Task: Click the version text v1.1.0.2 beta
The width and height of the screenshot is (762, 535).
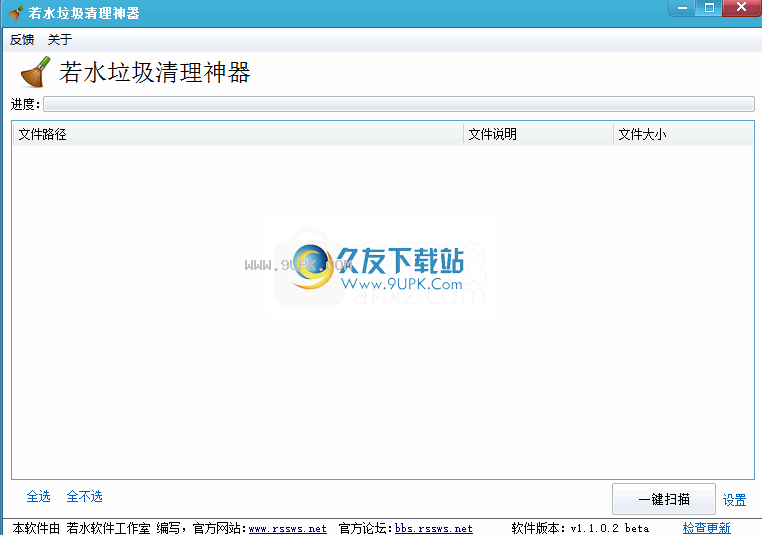Action: point(609,528)
